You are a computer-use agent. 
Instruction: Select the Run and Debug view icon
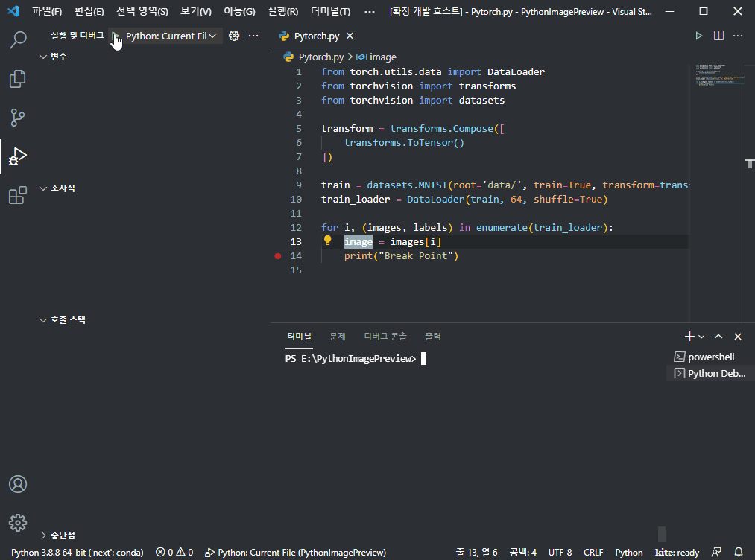(18, 156)
